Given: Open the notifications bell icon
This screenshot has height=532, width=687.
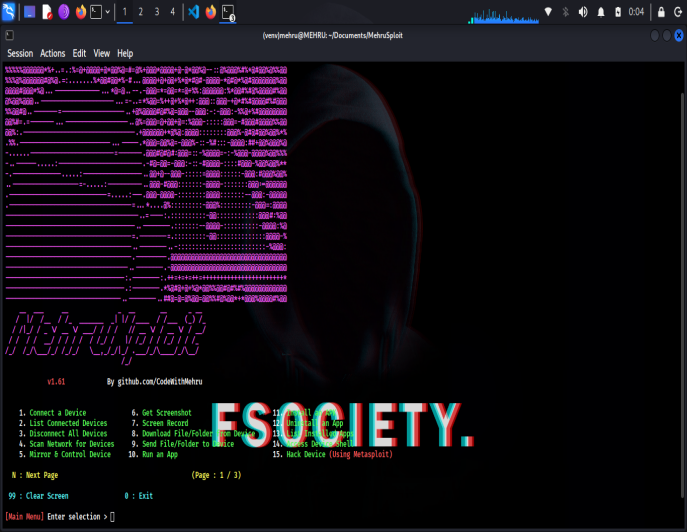Looking at the screenshot, I should [x=601, y=12].
